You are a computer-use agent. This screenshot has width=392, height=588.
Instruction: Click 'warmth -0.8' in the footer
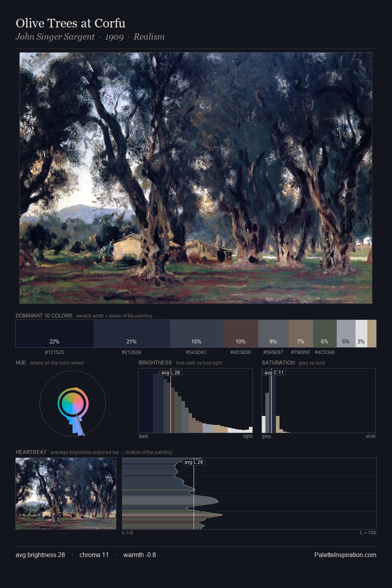[x=140, y=555]
